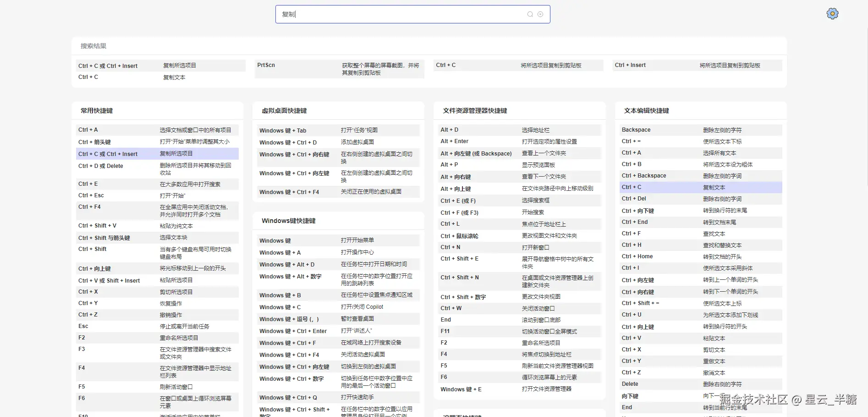This screenshot has height=417, width=868.
Task: Select the Ctrl + V 或 Shift + Insert row
Action: [157, 280]
